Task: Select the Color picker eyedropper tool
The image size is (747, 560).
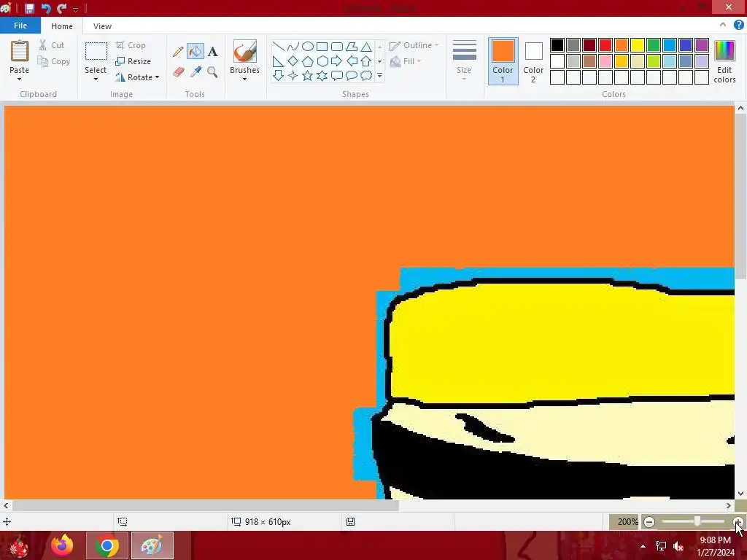Action: [x=196, y=72]
